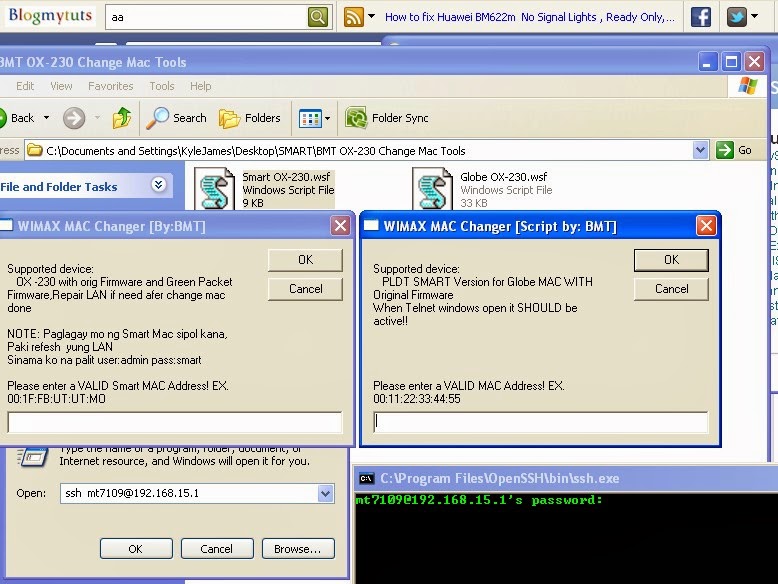Collapse File and Folder Tasks panel
This screenshot has width=778, height=584.
158,185
